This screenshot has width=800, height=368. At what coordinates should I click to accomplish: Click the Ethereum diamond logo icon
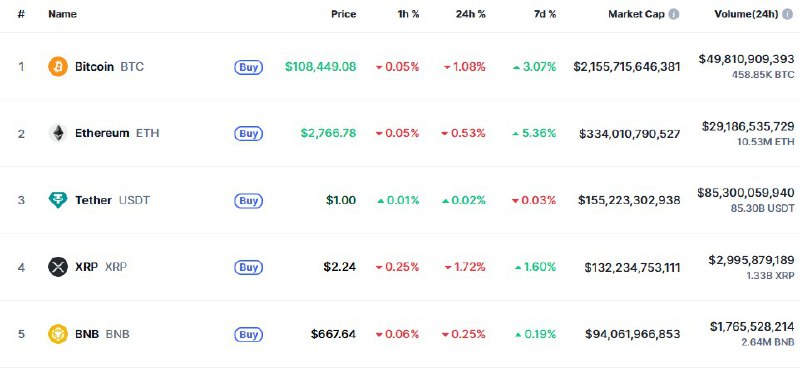click(58, 133)
